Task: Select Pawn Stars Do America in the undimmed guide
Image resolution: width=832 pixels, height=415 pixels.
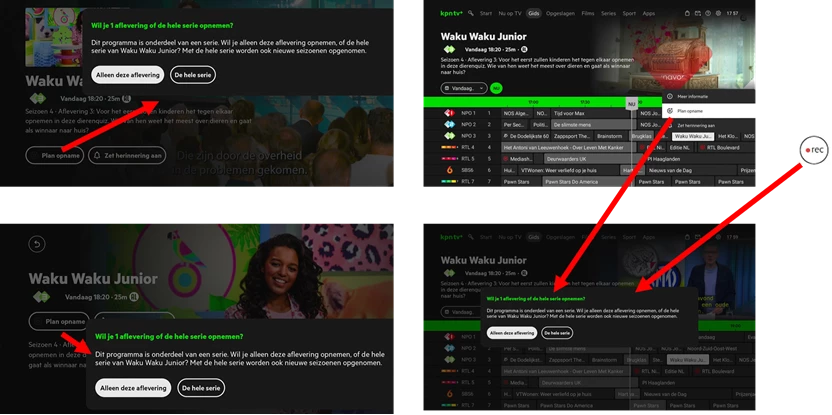Action: [587, 181]
